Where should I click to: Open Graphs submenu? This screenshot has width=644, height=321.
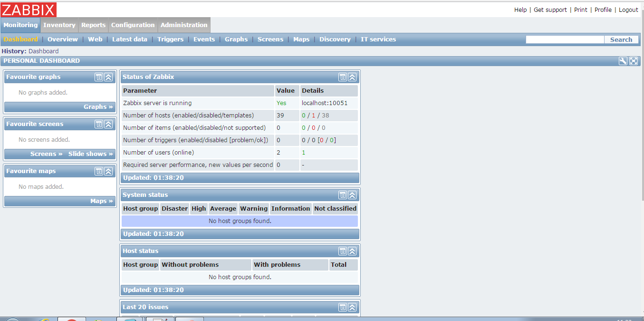[x=236, y=39]
